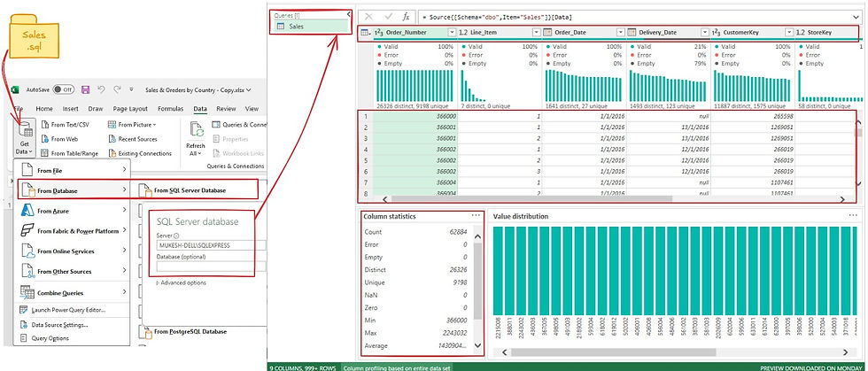
Task: Click the Server name input field
Action: pos(212,245)
